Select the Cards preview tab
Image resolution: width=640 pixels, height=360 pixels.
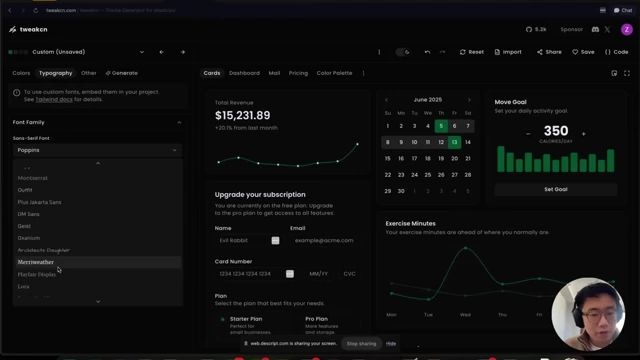click(212, 73)
